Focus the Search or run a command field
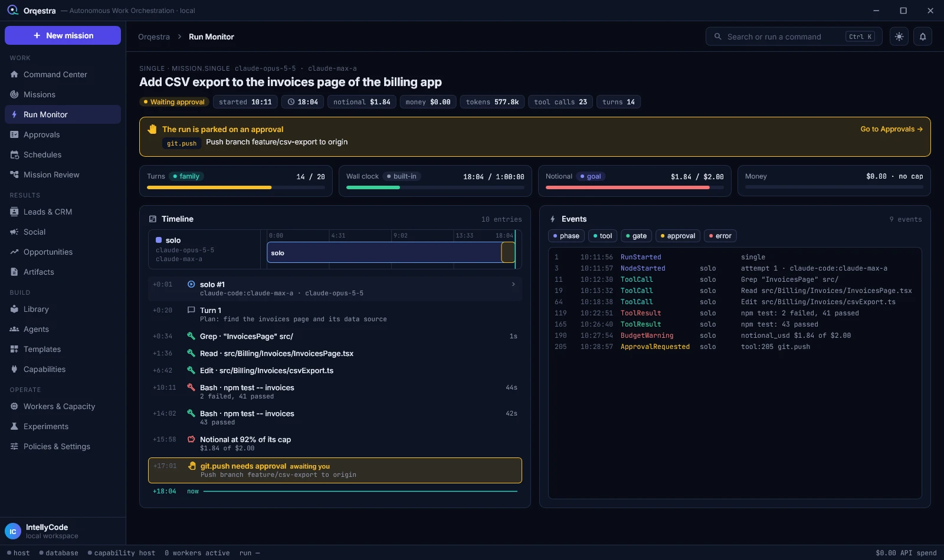The height and width of the screenshot is (560, 944). pos(794,37)
